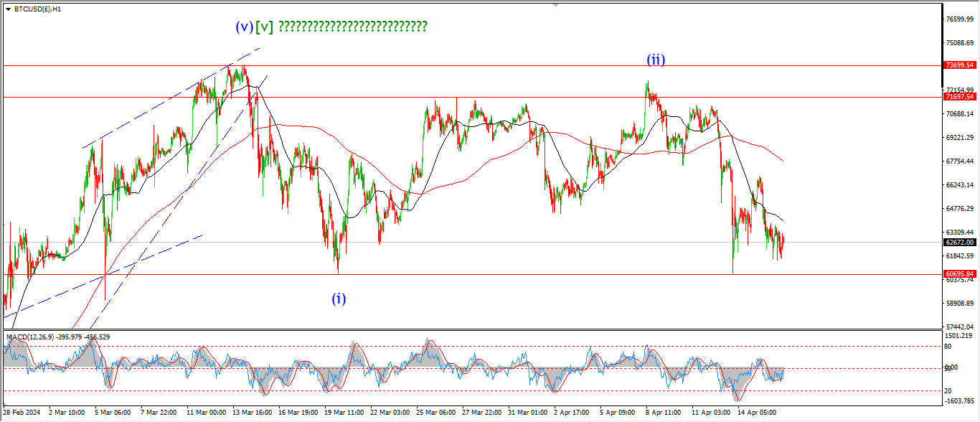Click the red 60695.84 price tag
The width and height of the screenshot is (980, 422).
pos(959,274)
